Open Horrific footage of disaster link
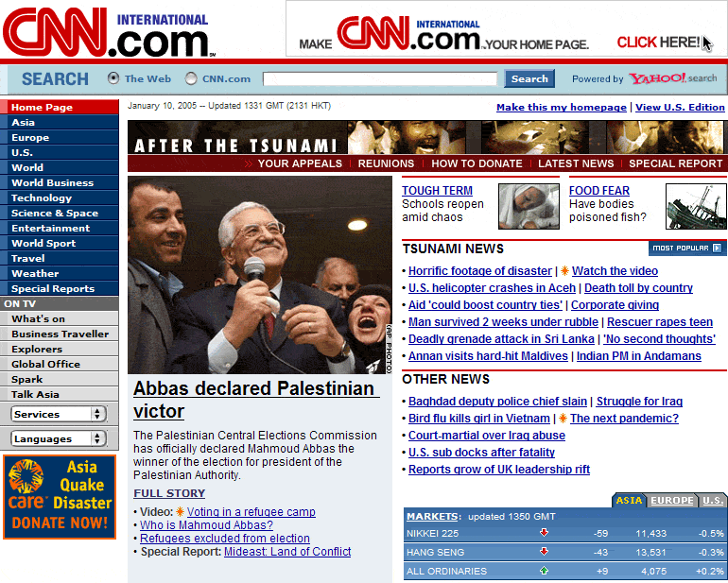 click(480, 271)
